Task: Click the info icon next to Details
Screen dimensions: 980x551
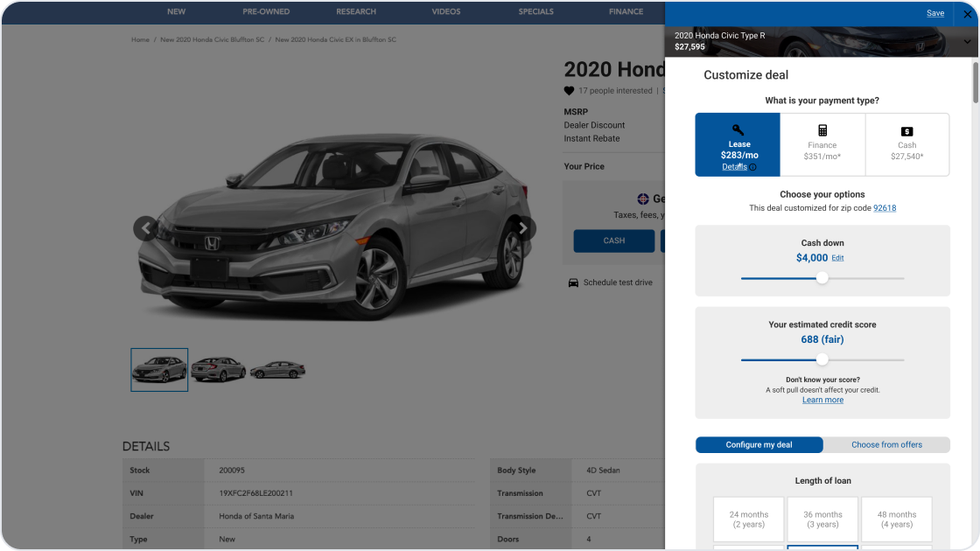Action: pos(753,167)
